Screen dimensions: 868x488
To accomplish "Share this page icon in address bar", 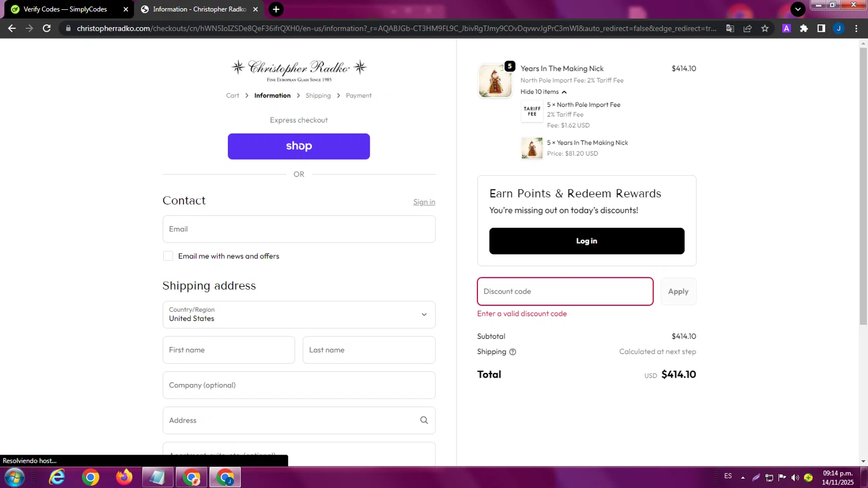I will click(x=748, y=28).
